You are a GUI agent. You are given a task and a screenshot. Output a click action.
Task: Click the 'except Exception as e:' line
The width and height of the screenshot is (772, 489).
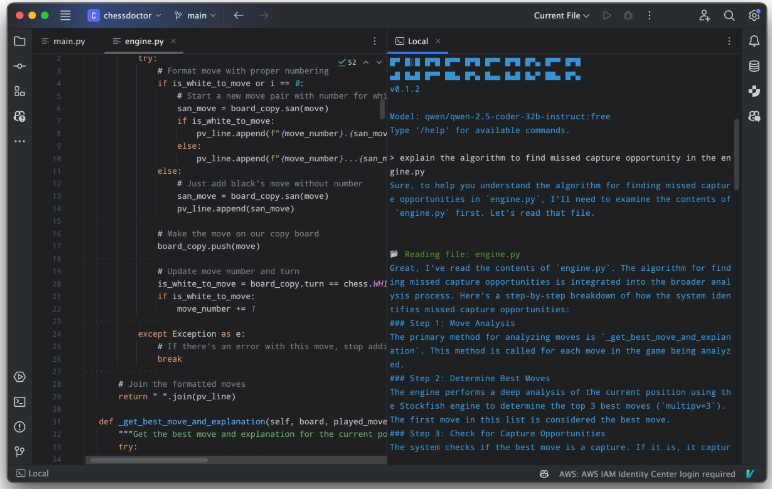(x=192, y=334)
